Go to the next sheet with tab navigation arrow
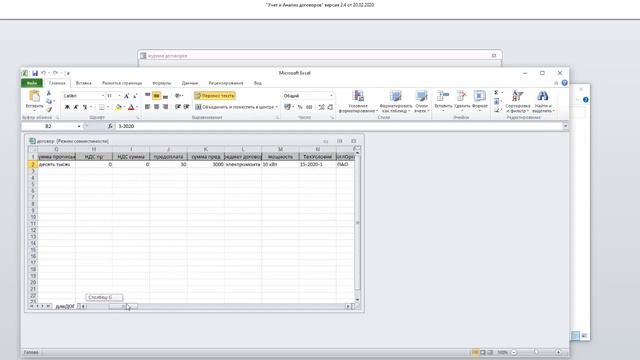Screen dimensions: 640x360 [43, 306]
